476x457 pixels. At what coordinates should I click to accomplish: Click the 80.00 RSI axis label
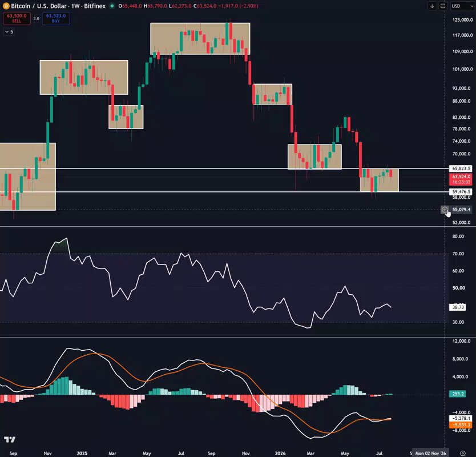tap(458, 236)
